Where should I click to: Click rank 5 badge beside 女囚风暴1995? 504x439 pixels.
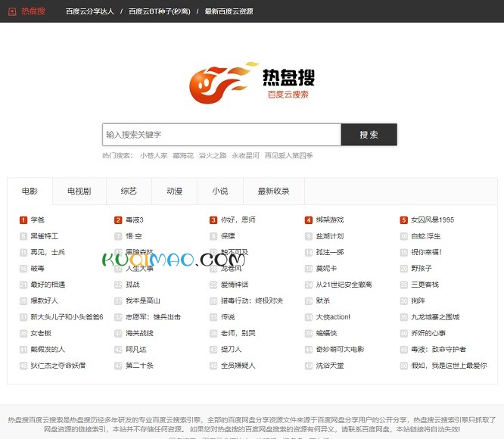403,220
